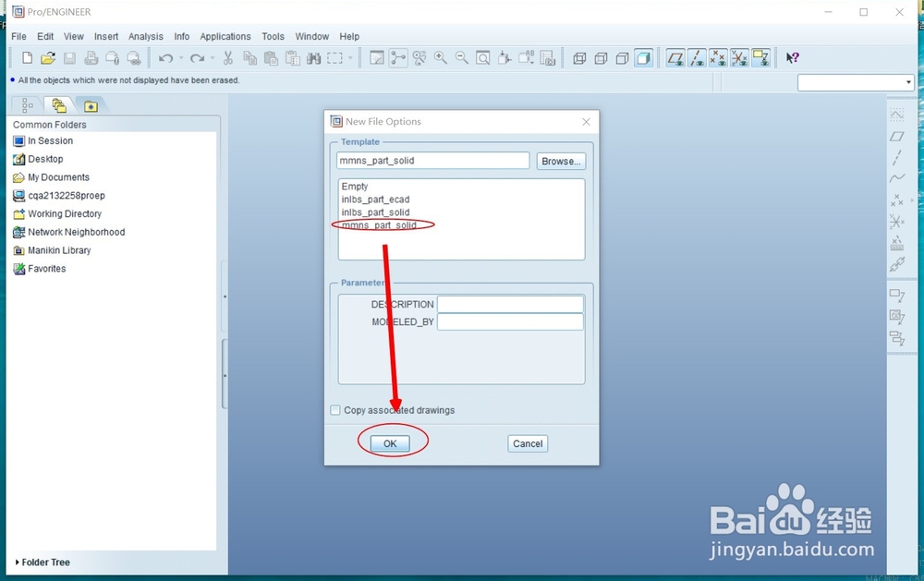Click the template name input field

pyautogui.click(x=433, y=161)
